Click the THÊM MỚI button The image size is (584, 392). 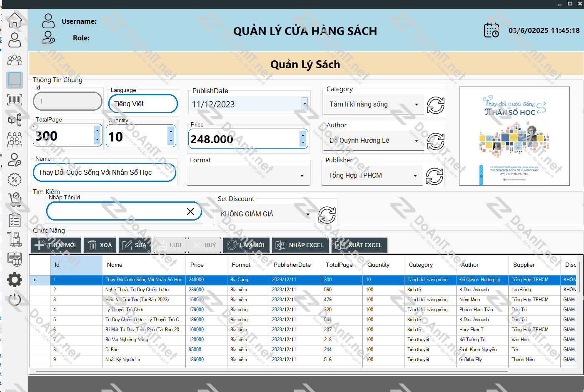56,245
